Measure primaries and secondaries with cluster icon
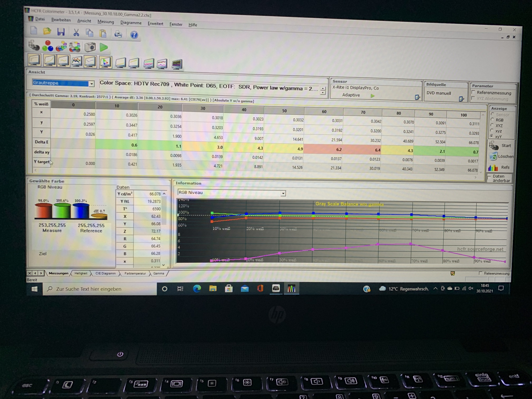Viewport: 532px width, 399px height. pos(61,47)
